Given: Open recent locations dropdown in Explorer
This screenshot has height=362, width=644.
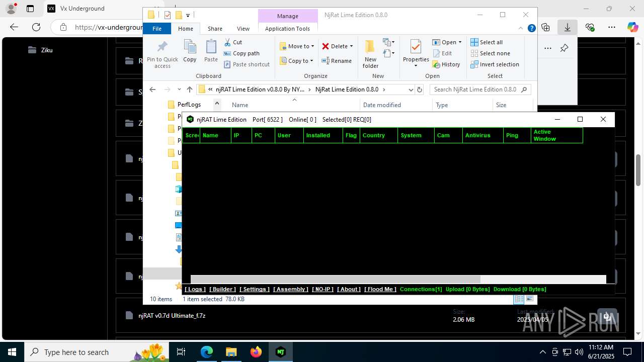Looking at the screenshot, I should (179, 89).
